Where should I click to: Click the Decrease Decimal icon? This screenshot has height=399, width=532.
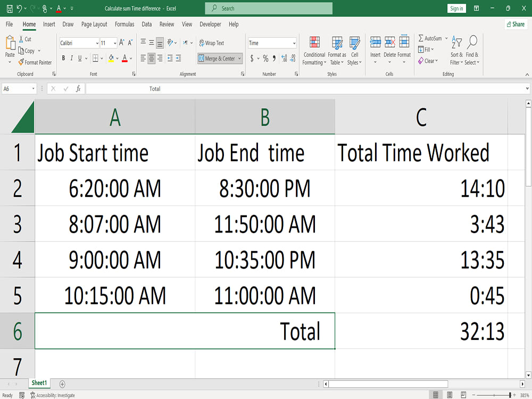pyautogui.click(x=293, y=59)
